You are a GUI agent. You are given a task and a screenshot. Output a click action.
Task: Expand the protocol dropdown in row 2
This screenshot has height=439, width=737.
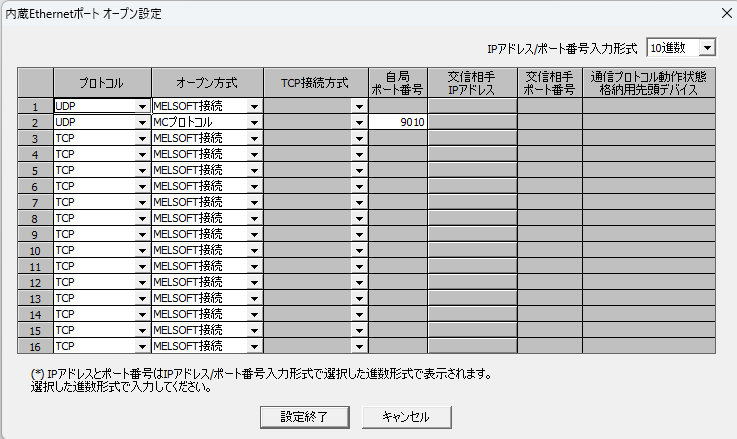[x=142, y=122]
